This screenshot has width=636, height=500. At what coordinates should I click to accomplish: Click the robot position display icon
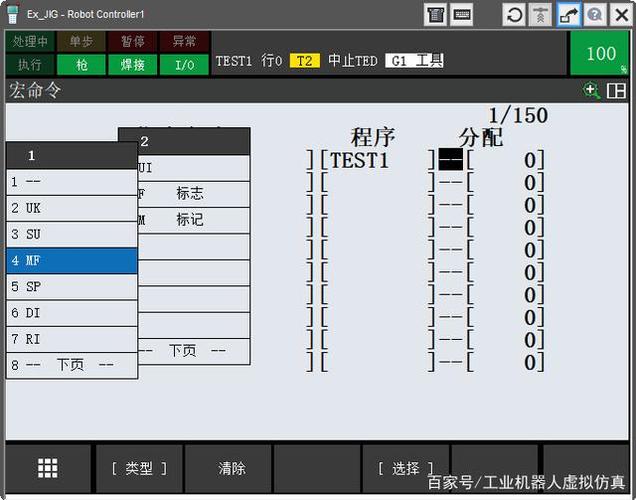click(541, 15)
